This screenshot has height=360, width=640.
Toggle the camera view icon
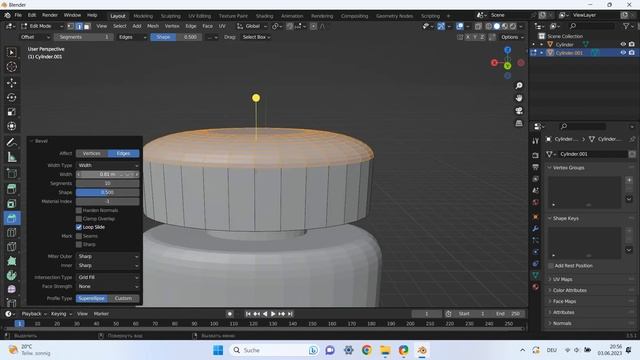519,111
